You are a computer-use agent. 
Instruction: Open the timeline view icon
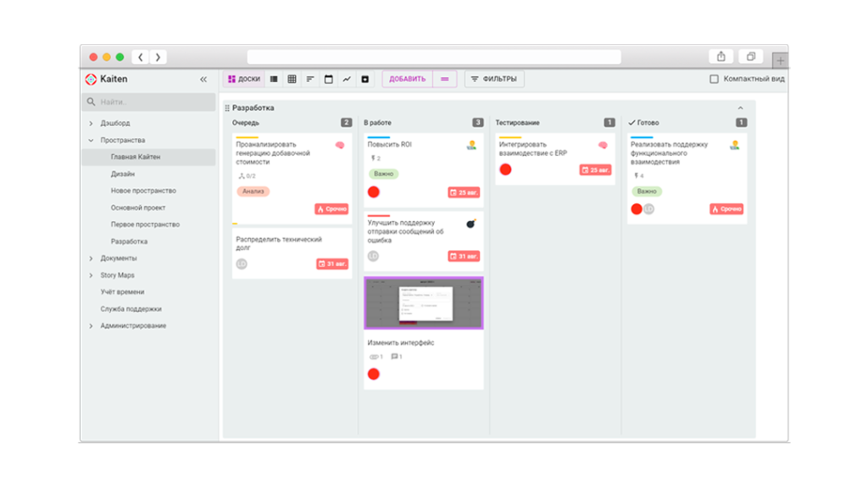point(310,80)
